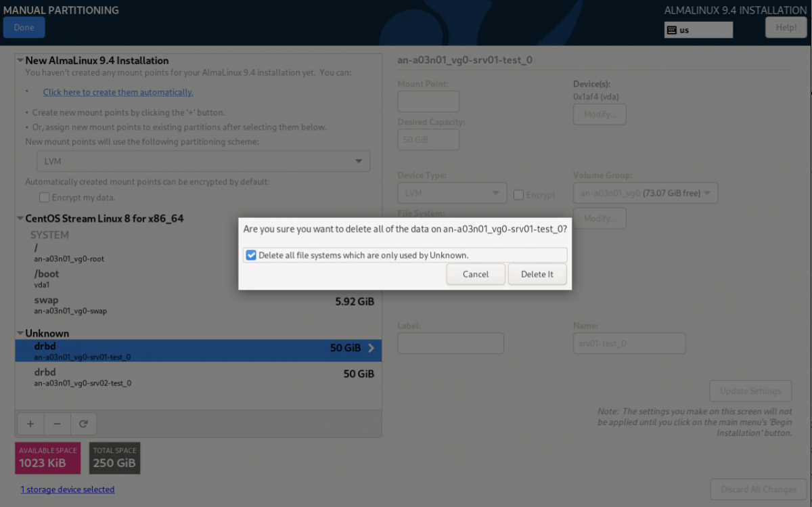Click the minus icon to remove mount point
The image size is (812, 507).
coord(57,424)
